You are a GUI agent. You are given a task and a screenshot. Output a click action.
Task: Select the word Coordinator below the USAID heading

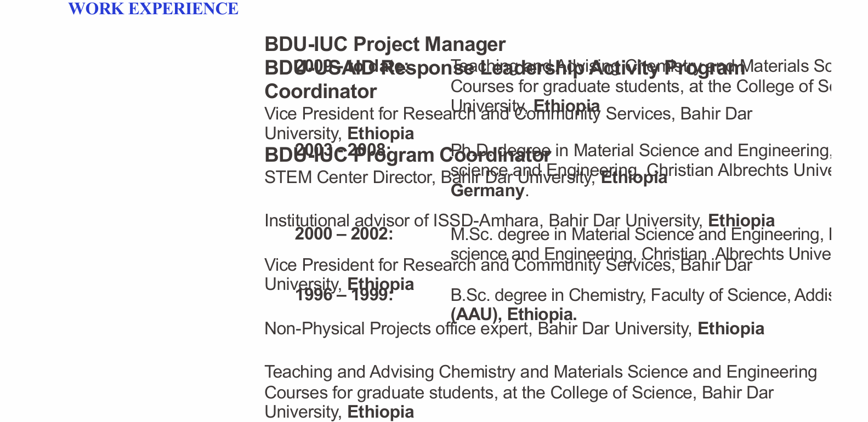coord(320,92)
